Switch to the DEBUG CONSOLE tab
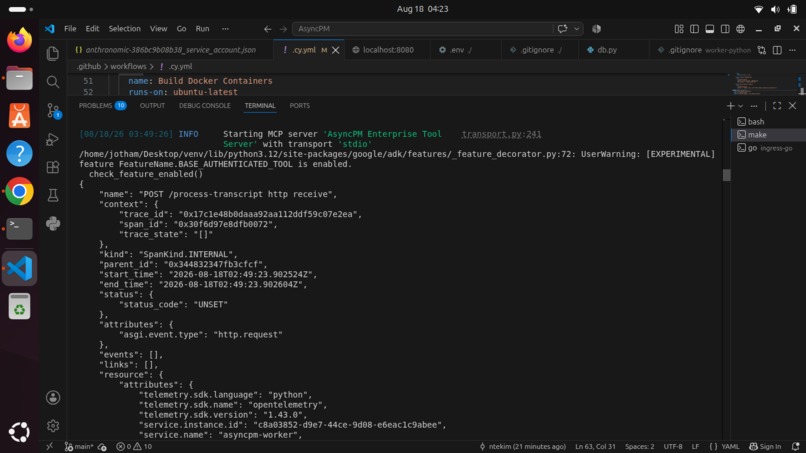Screen dimensions: 806x453 coord(205,105)
